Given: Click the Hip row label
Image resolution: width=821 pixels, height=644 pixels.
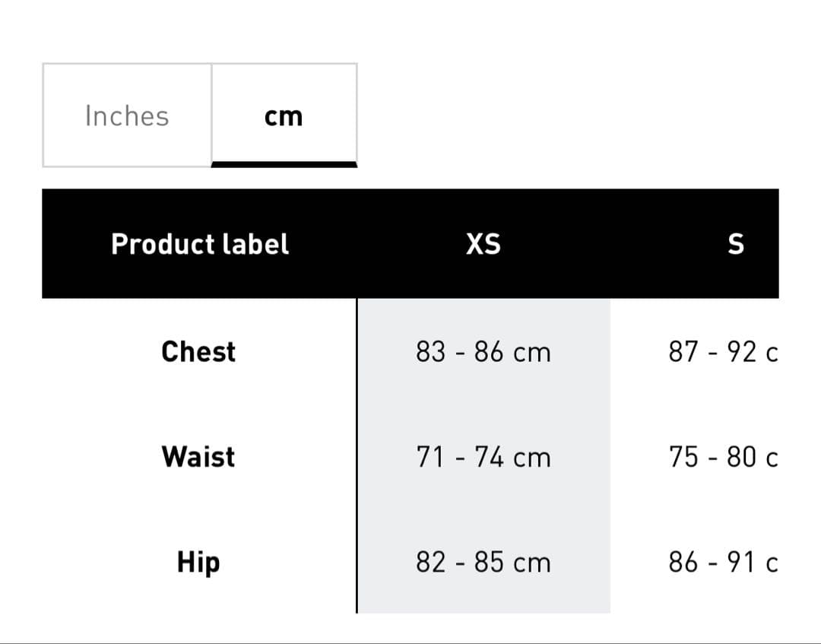Looking at the screenshot, I should pos(198,563).
